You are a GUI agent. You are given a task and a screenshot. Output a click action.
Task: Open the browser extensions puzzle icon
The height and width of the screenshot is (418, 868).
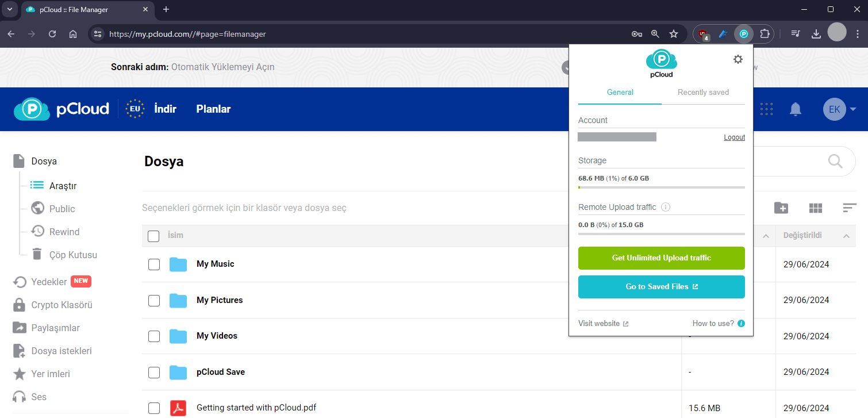(x=765, y=34)
